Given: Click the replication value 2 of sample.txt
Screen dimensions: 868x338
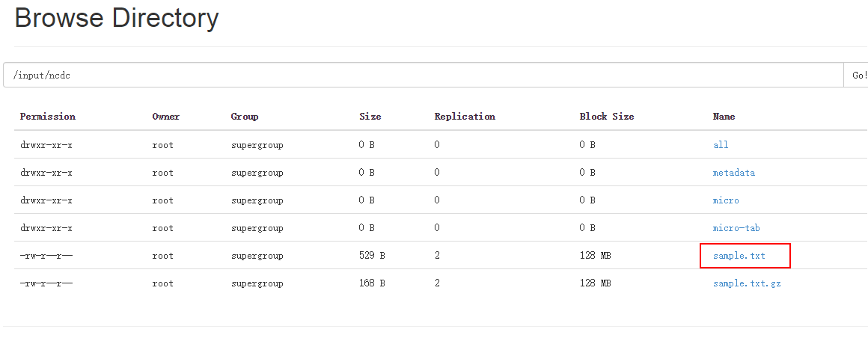Looking at the screenshot, I should (437, 256).
